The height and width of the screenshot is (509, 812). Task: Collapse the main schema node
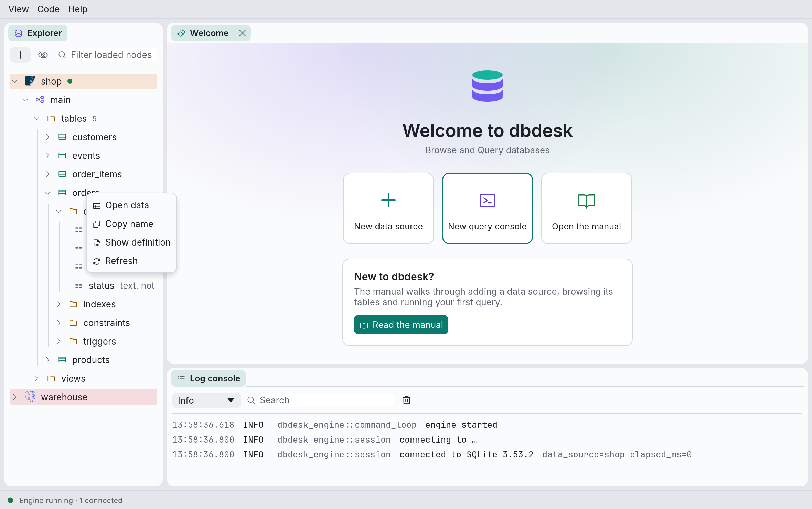point(25,100)
